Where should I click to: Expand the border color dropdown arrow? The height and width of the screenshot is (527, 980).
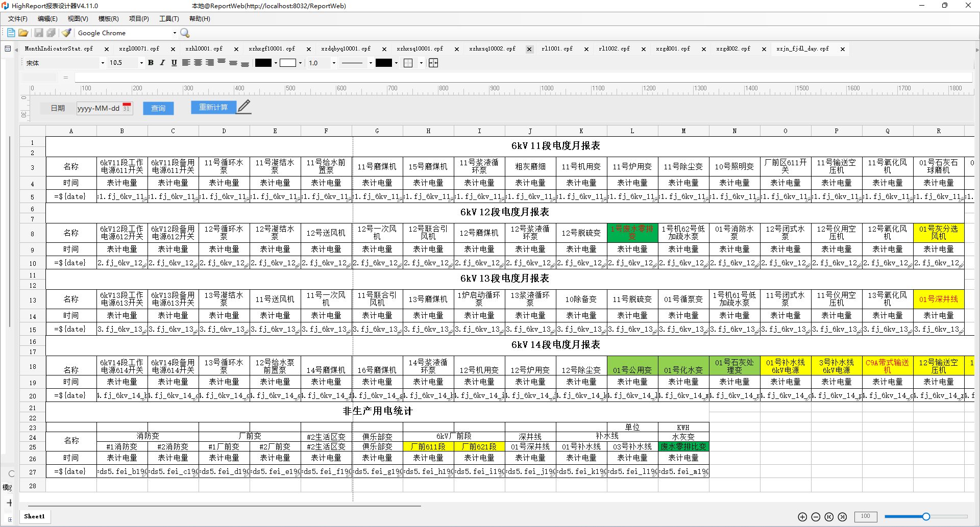[x=396, y=63]
